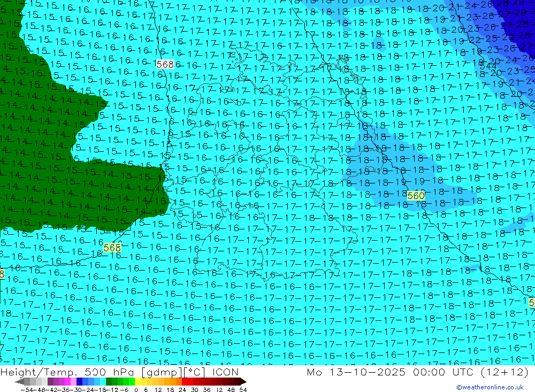Click the left gray arrow of the color legend
535x392 pixels.
pyautogui.click(x=19, y=382)
